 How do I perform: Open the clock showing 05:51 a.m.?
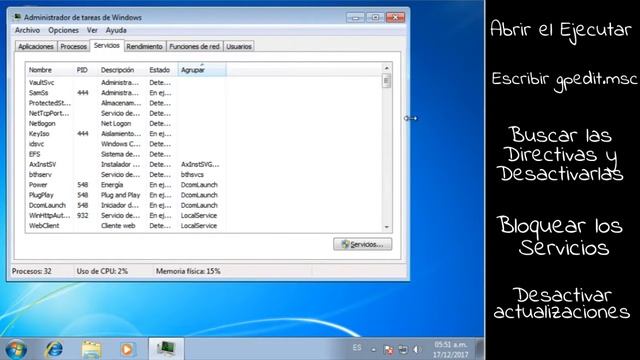tap(450, 350)
